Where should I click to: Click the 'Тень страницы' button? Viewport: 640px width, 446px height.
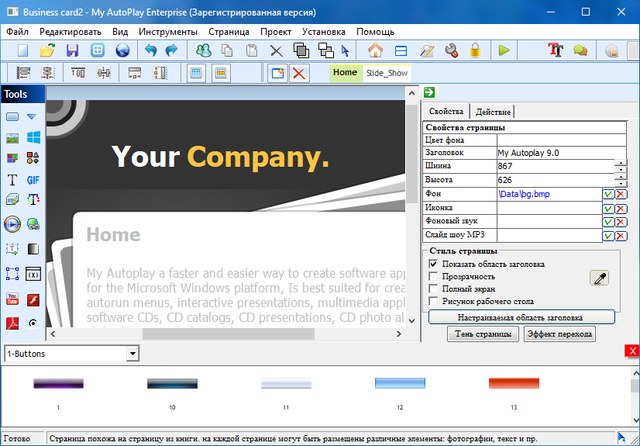tap(483, 334)
